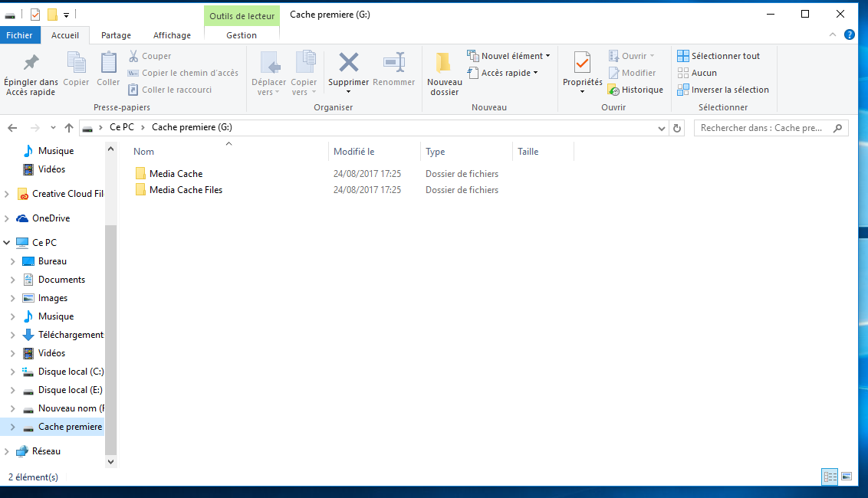Open the address bar history dropdown
Image resolution: width=868 pixels, height=498 pixels.
[662, 128]
